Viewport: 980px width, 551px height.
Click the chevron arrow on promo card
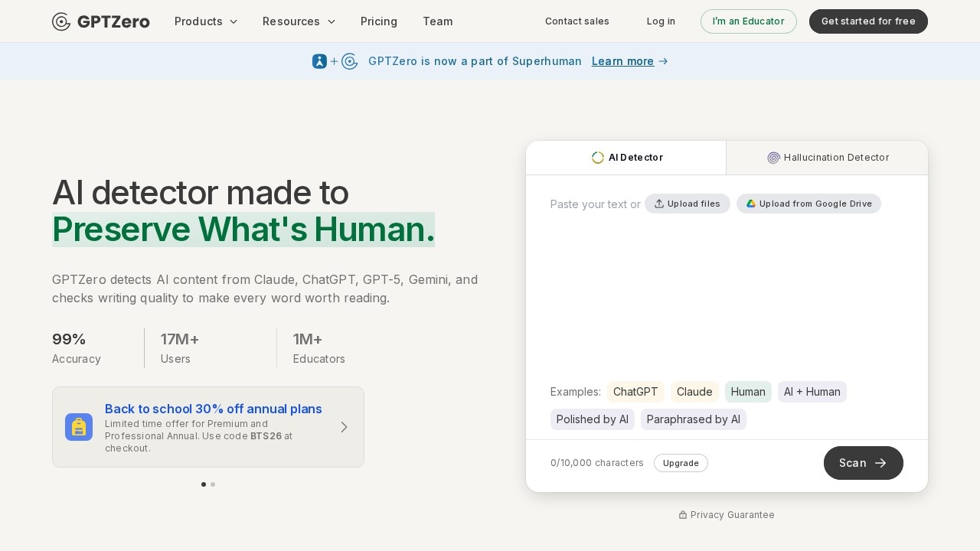tap(344, 427)
